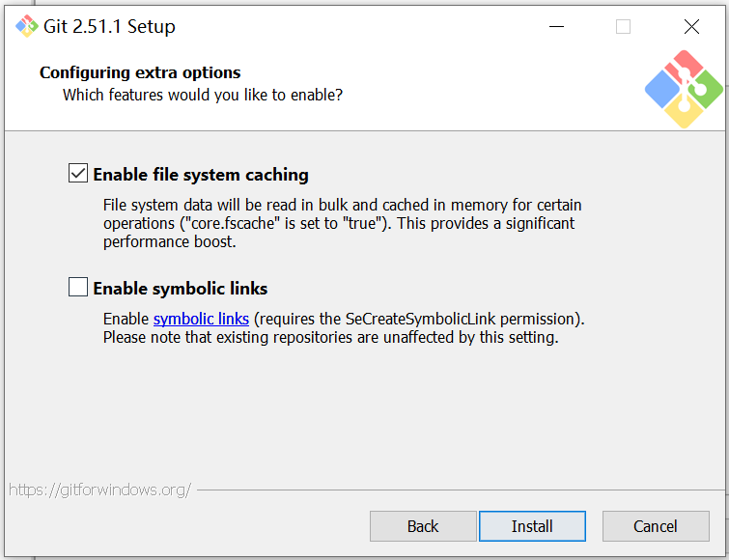Click the 'Configuring extra options' heading

click(140, 72)
